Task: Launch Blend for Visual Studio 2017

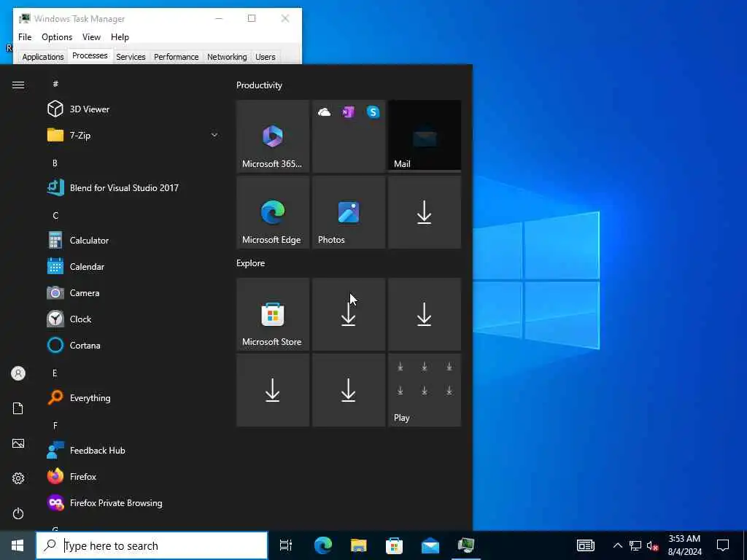Action: (133, 187)
